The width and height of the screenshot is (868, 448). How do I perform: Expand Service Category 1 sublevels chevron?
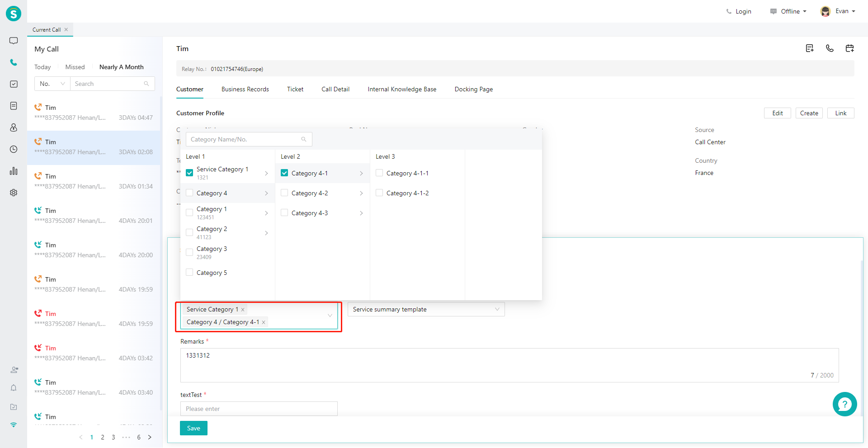tap(266, 173)
